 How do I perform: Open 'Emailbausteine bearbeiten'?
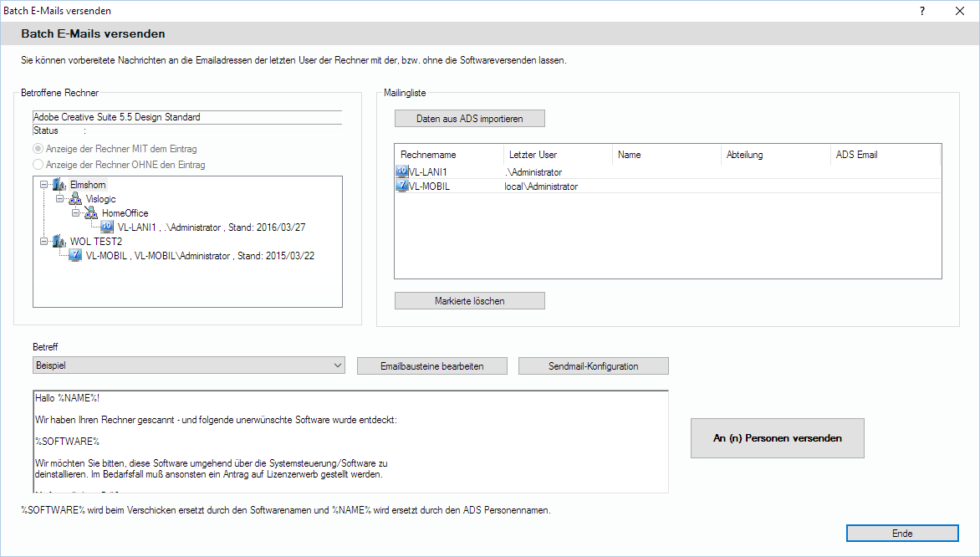[x=431, y=366]
